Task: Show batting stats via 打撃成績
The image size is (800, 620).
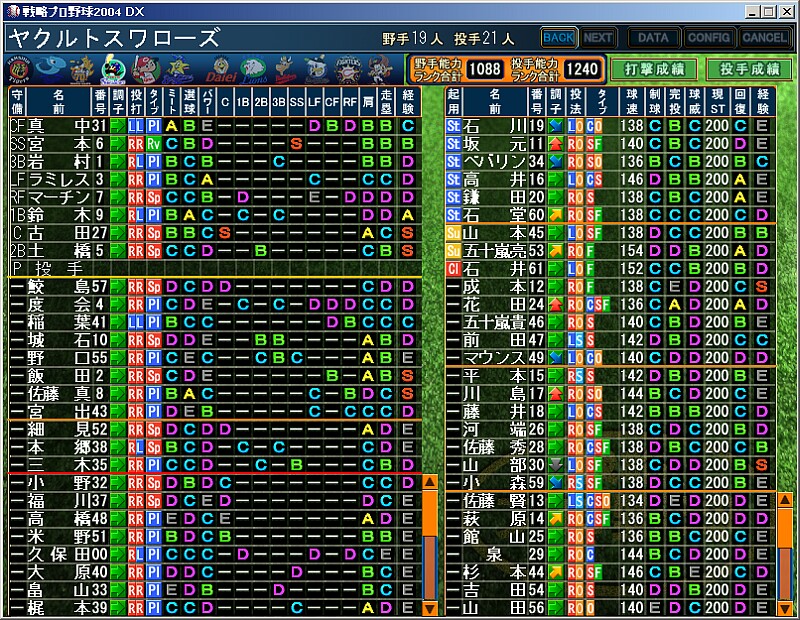Action: coord(654,69)
